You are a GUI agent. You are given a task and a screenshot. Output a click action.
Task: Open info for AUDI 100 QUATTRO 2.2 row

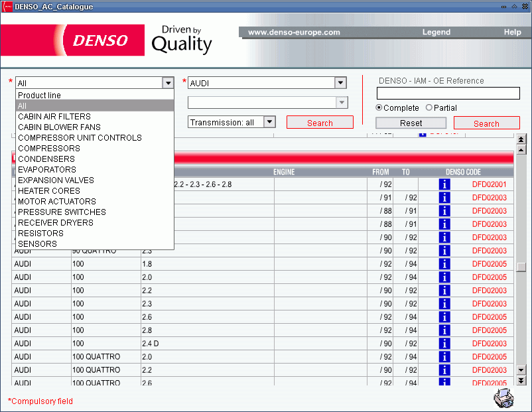(x=444, y=370)
